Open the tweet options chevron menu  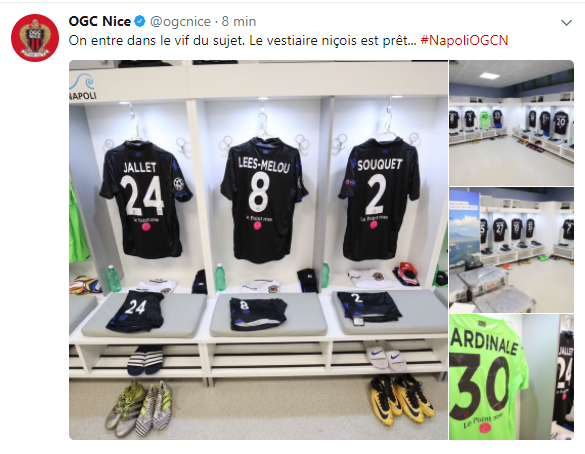coord(566,23)
